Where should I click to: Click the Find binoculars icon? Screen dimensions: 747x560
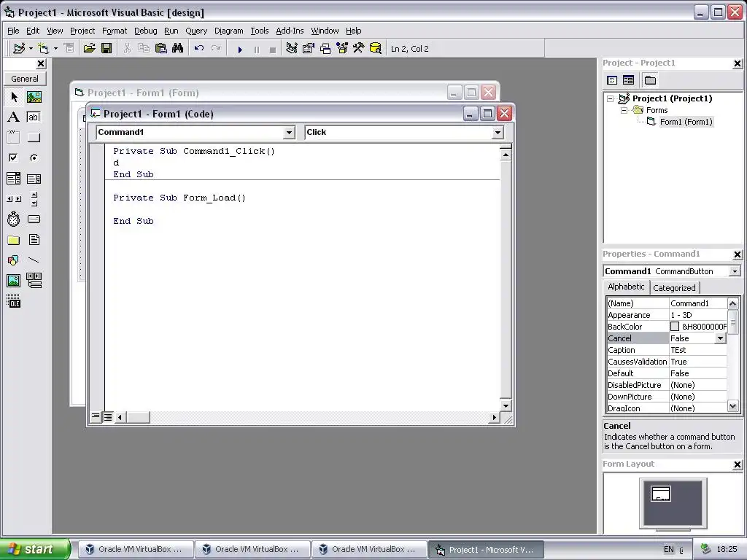pyautogui.click(x=178, y=49)
